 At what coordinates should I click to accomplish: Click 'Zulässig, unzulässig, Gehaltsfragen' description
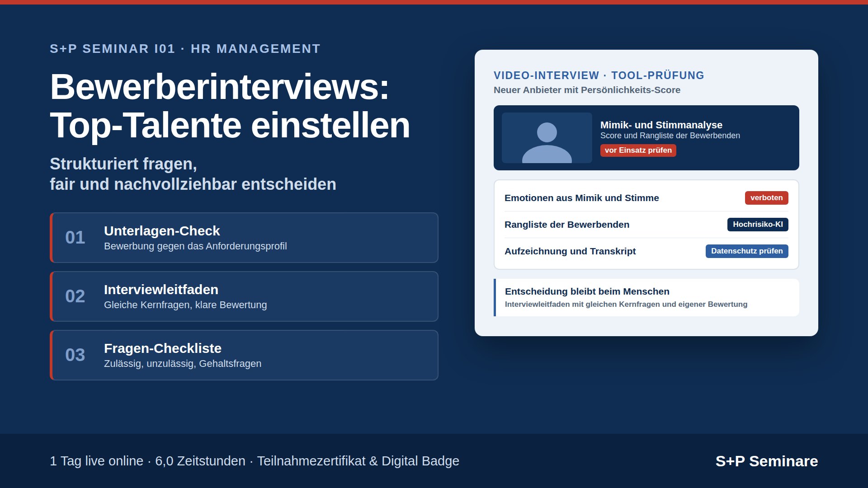[183, 364]
